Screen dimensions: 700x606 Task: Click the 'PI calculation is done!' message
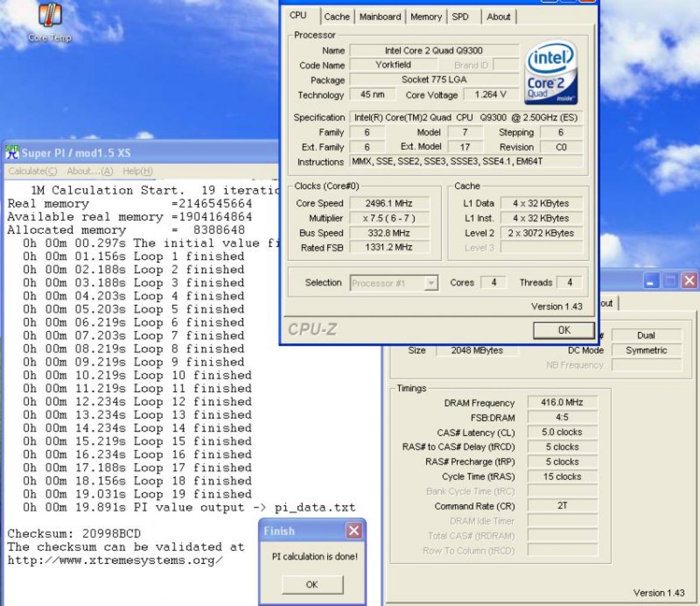[x=315, y=556]
